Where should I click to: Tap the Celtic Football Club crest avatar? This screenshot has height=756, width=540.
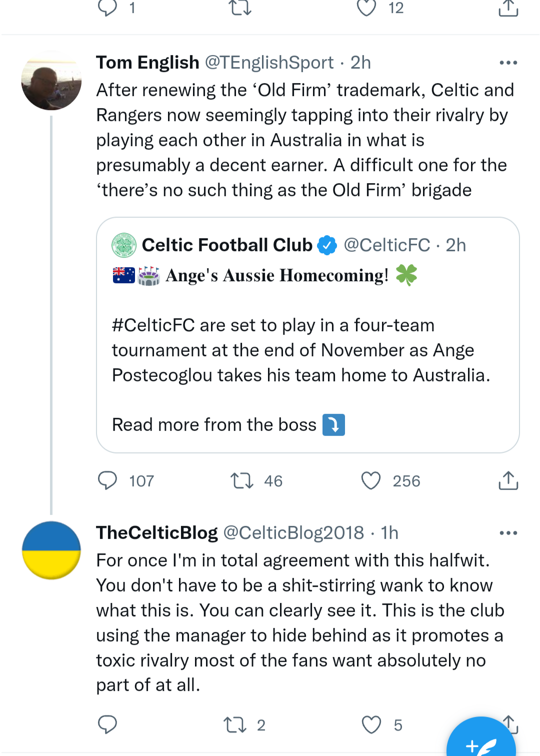(124, 245)
